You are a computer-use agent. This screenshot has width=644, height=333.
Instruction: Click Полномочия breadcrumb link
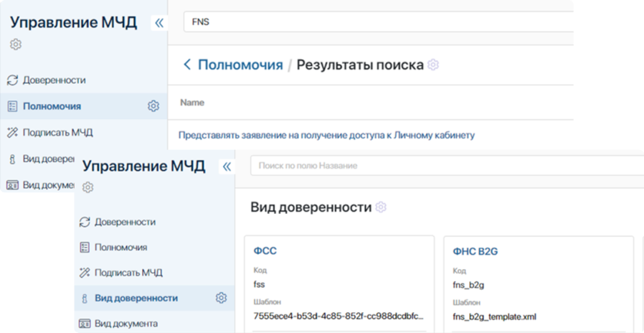click(x=240, y=65)
